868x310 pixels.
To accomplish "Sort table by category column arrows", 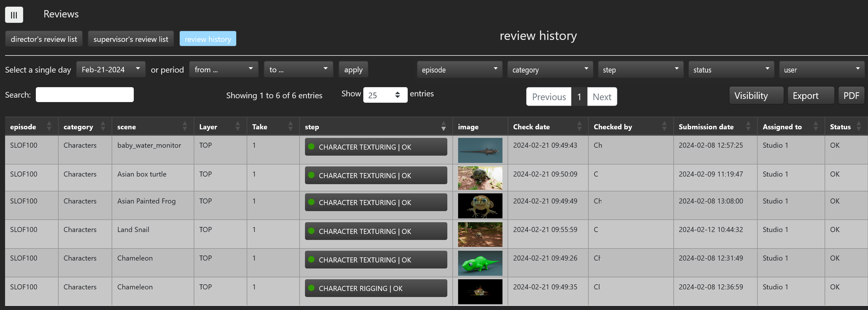I will (103, 126).
